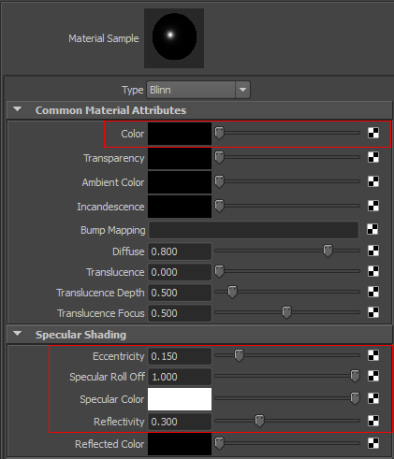This screenshot has width=394, height=459.
Task: Open the Ambient Color swatch
Action: 180,182
